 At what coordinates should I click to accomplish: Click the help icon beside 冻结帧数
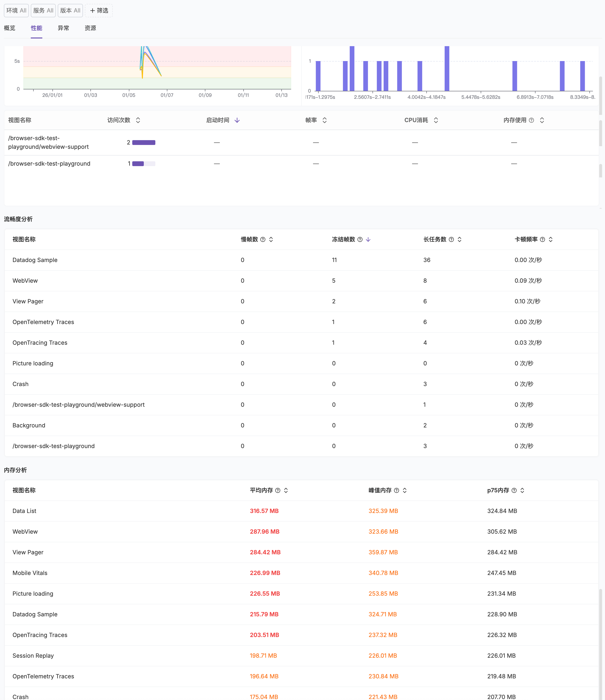[x=360, y=239]
